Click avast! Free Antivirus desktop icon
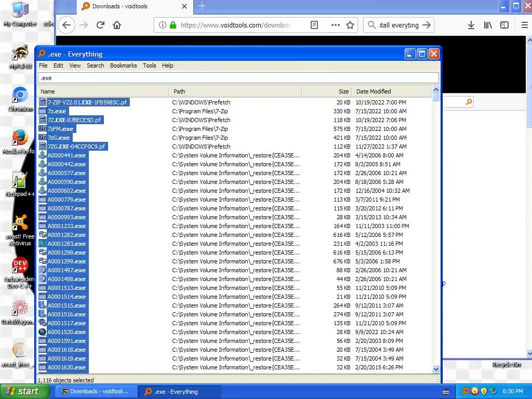Viewport: 532px width, 399px height. pos(20,230)
